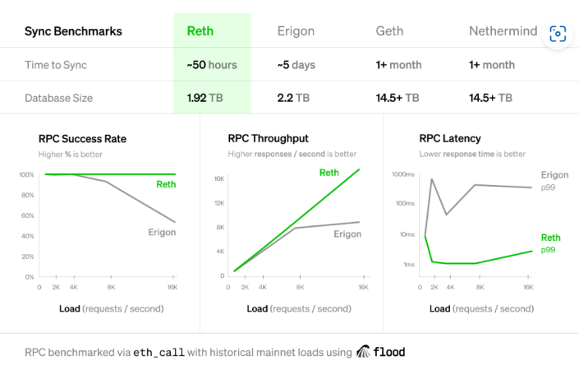The width and height of the screenshot is (588, 370).
Task: Click the Reth p99 latency label
Action: coord(550,243)
